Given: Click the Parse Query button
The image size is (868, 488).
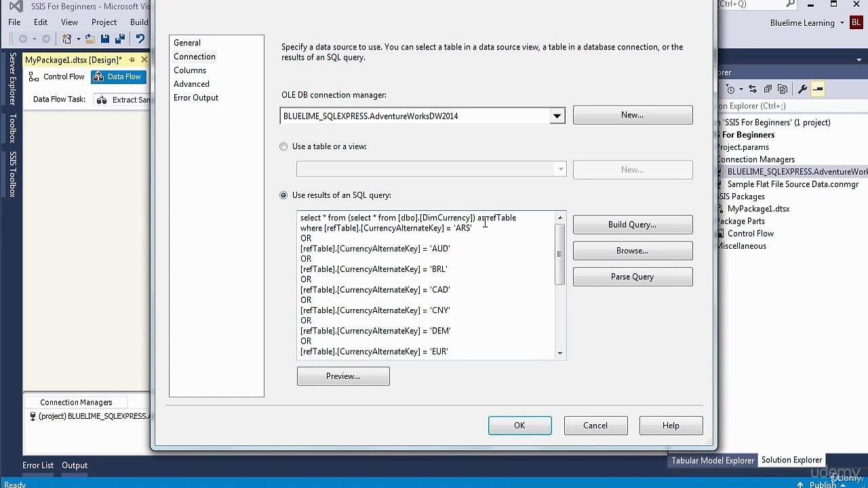Looking at the screenshot, I should pyautogui.click(x=633, y=277).
